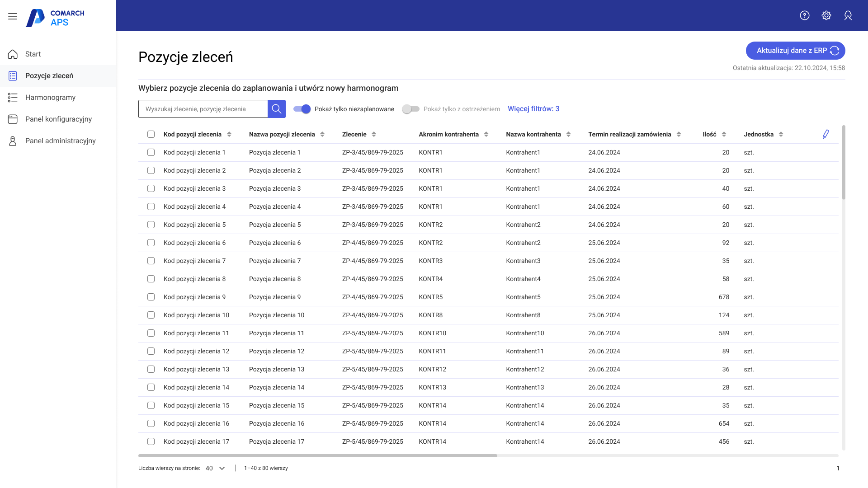The width and height of the screenshot is (868, 488).
Task: Click the pencil edit columns icon
Action: [x=825, y=134]
